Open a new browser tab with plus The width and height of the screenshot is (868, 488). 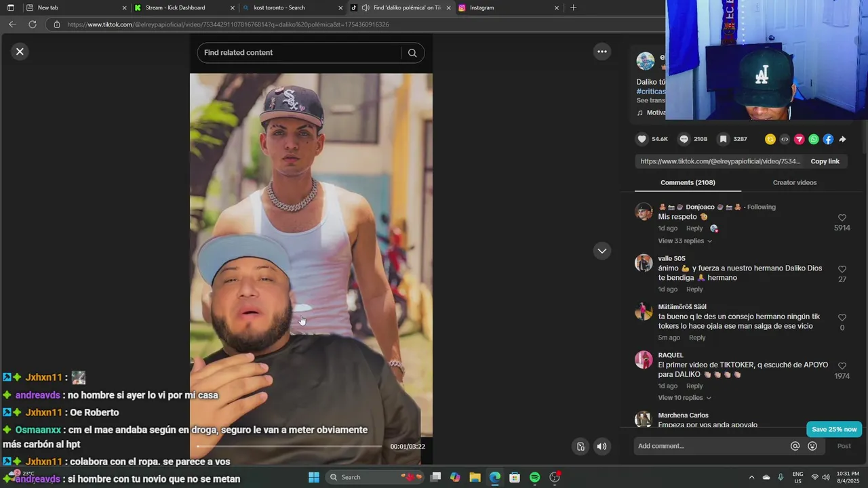click(573, 7)
